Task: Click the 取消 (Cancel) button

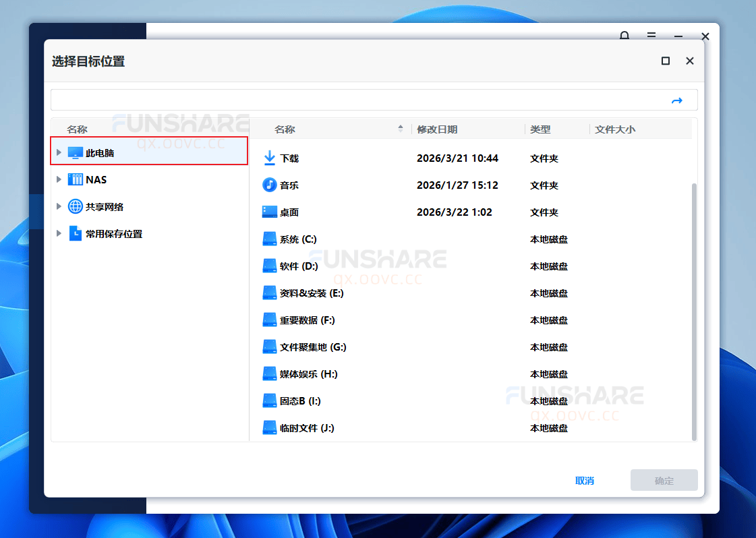Action: [x=584, y=480]
